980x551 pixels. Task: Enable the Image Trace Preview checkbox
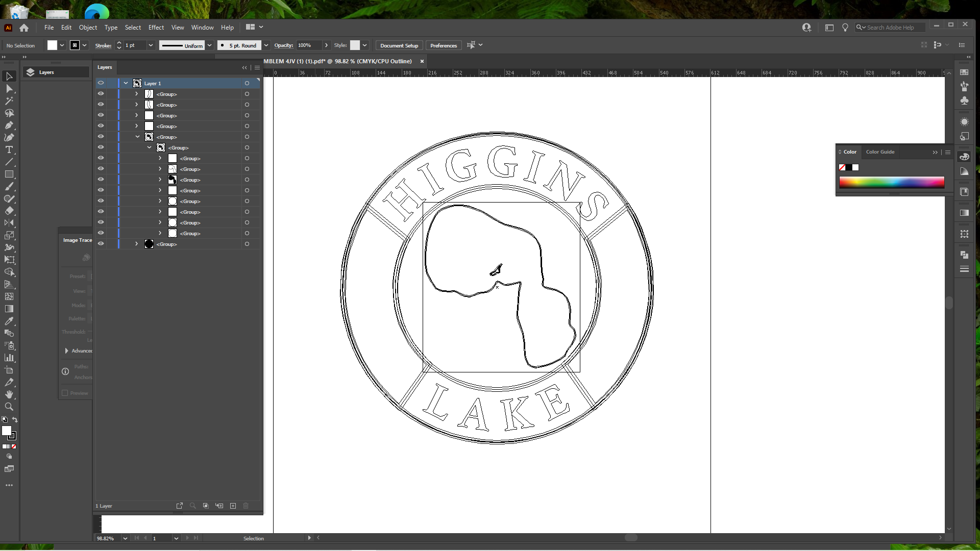tap(65, 393)
